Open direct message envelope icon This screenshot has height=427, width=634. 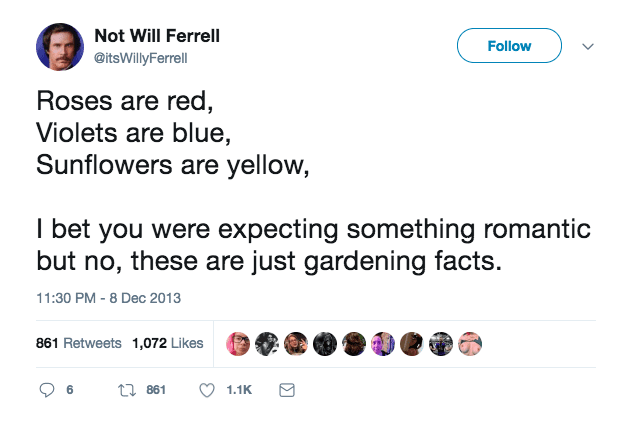click(x=287, y=390)
